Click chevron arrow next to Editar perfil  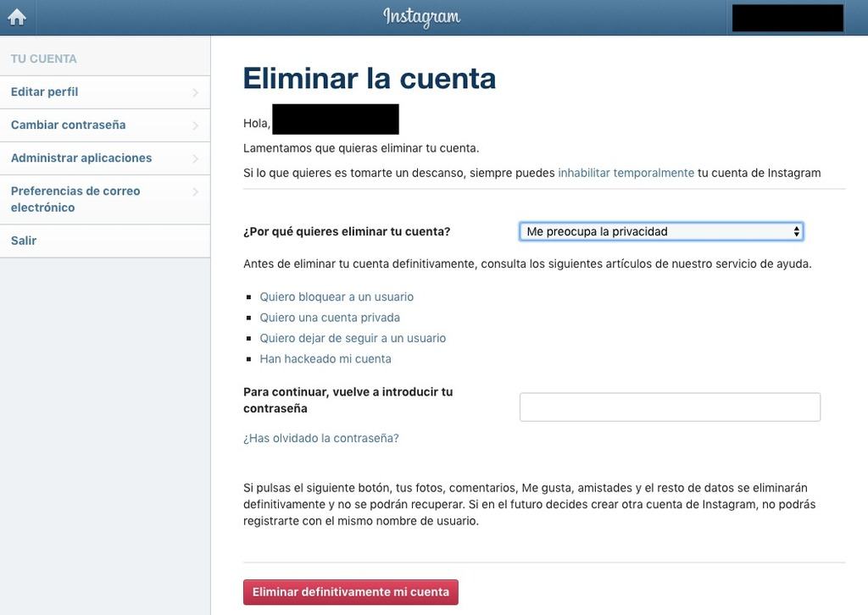(195, 92)
